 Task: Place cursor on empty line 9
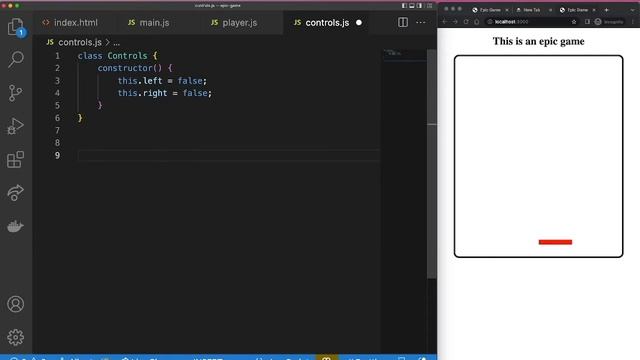click(x=229, y=155)
